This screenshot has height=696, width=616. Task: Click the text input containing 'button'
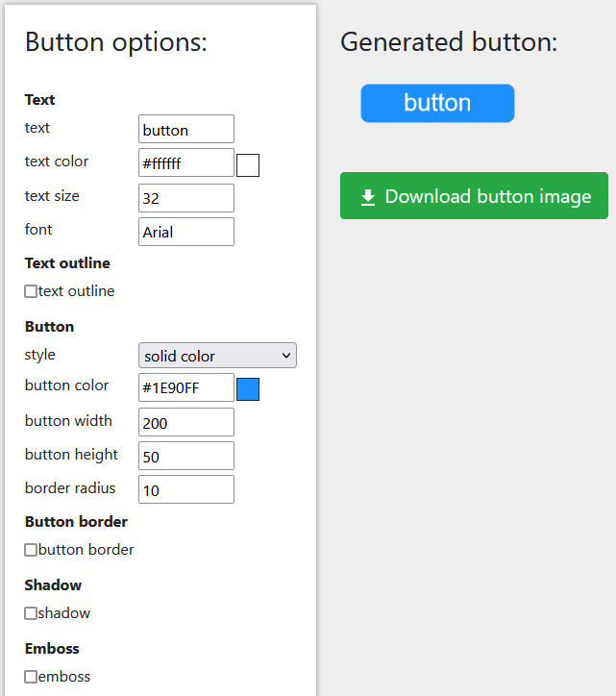click(x=186, y=130)
